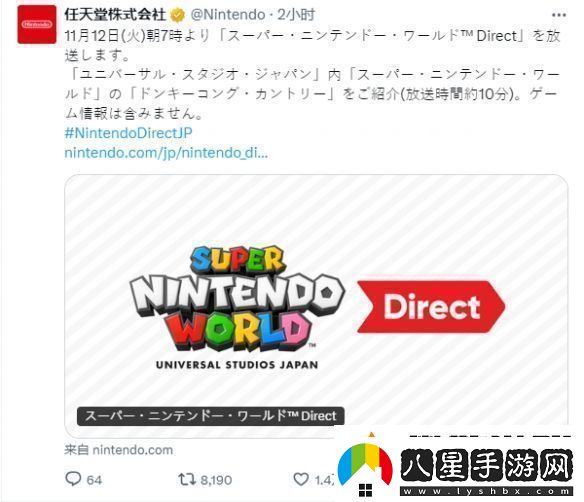The width and height of the screenshot is (584, 502).
Task: Click the 八星手游网 watermark text
Action: (486, 466)
